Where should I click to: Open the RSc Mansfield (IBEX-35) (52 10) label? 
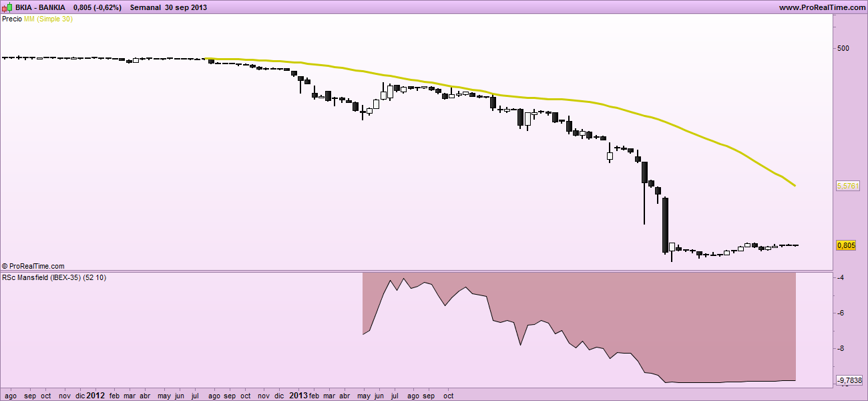click(x=54, y=277)
